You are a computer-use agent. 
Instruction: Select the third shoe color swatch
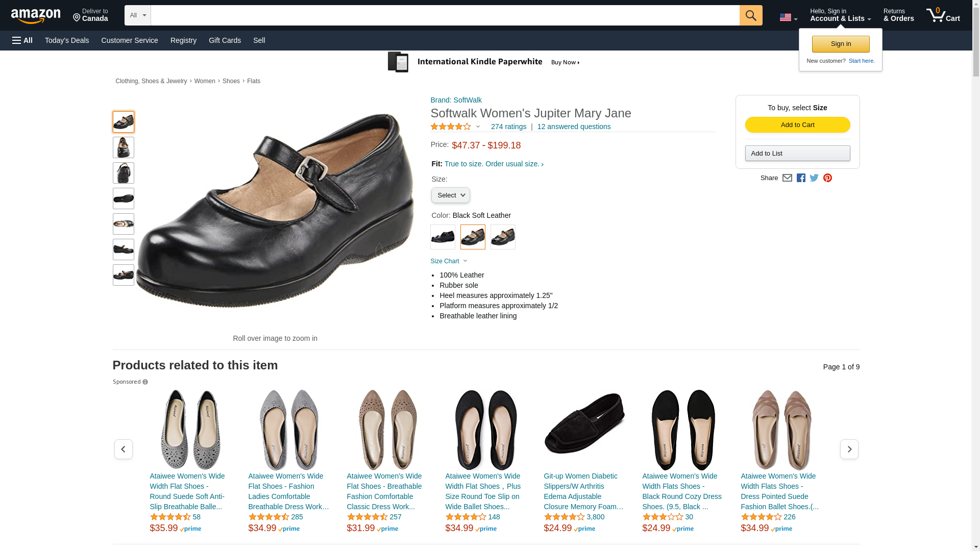(503, 237)
